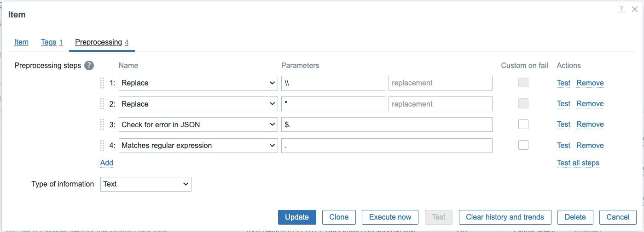Enable custom on fail for step 3
Viewport: 644px width, 232px height.
[x=523, y=124]
